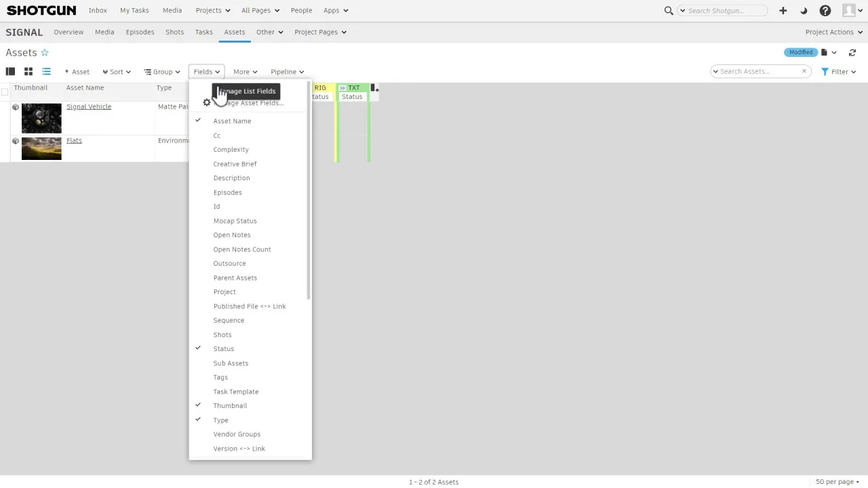Click the search magnifier icon in top bar

pyautogui.click(x=669, y=10)
